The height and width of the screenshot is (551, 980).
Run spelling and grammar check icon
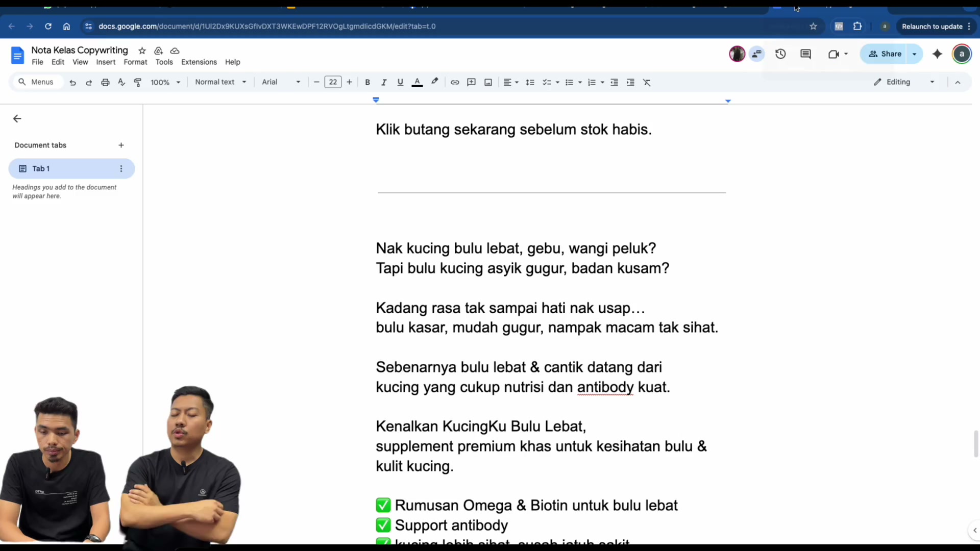121,82
